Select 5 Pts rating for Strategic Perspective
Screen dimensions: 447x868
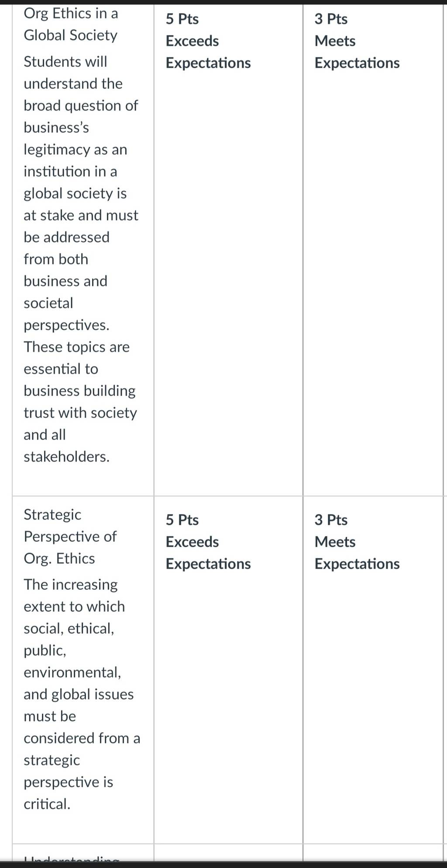(x=182, y=520)
